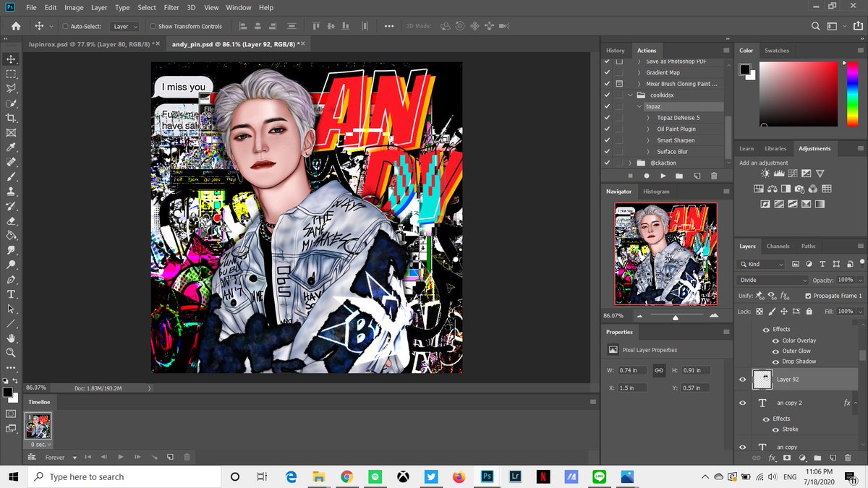Click the W width field in Properties
868x488 pixels.
633,370
